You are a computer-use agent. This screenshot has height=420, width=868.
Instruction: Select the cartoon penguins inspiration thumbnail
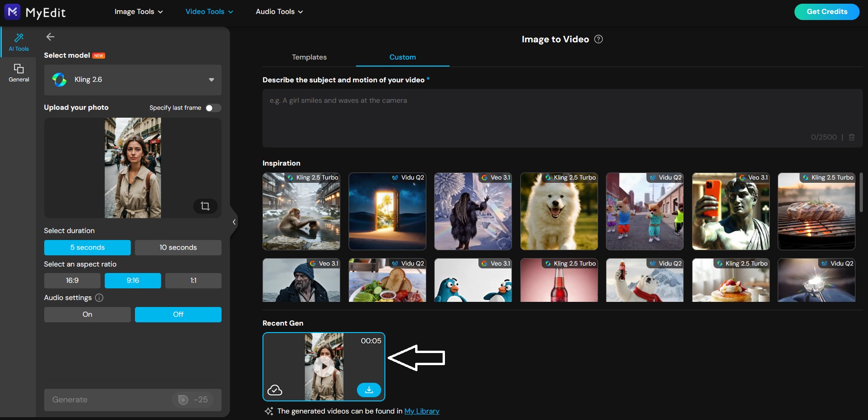473,280
